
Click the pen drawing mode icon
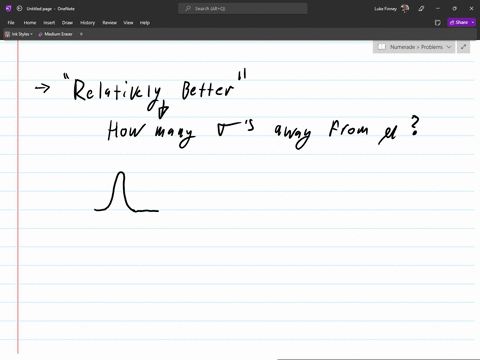(x=421, y=9)
